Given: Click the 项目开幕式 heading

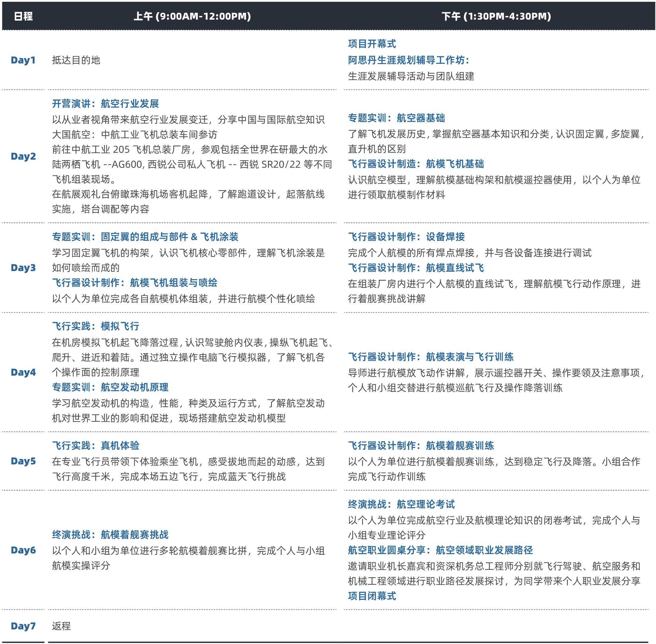Looking at the screenshot, I should pos(372,43).
